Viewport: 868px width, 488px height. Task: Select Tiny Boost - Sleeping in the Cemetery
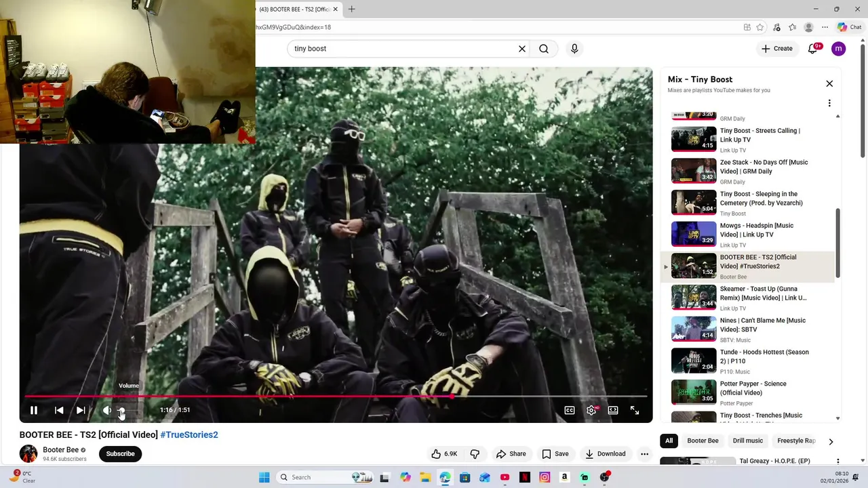pos(748,203)
